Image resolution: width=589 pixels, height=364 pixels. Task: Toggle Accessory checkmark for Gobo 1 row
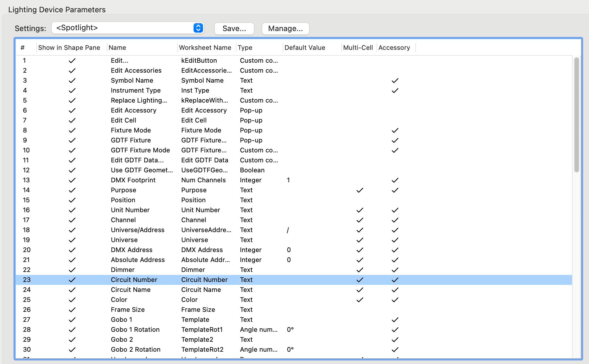(x=395, y=320)
